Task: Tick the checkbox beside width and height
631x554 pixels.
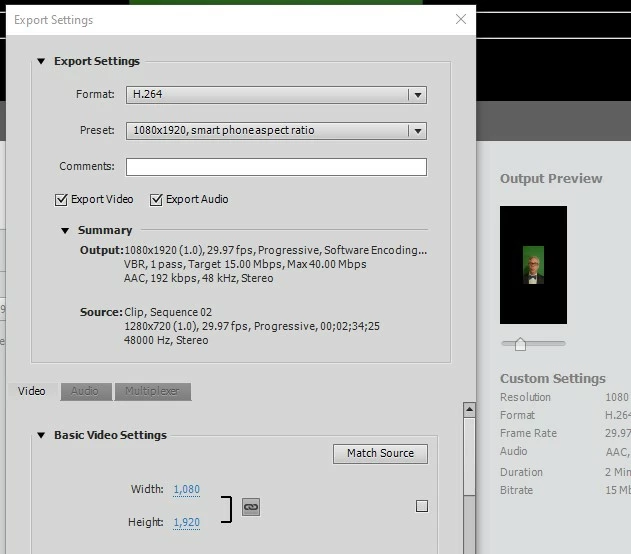Action: coord(422,506)
